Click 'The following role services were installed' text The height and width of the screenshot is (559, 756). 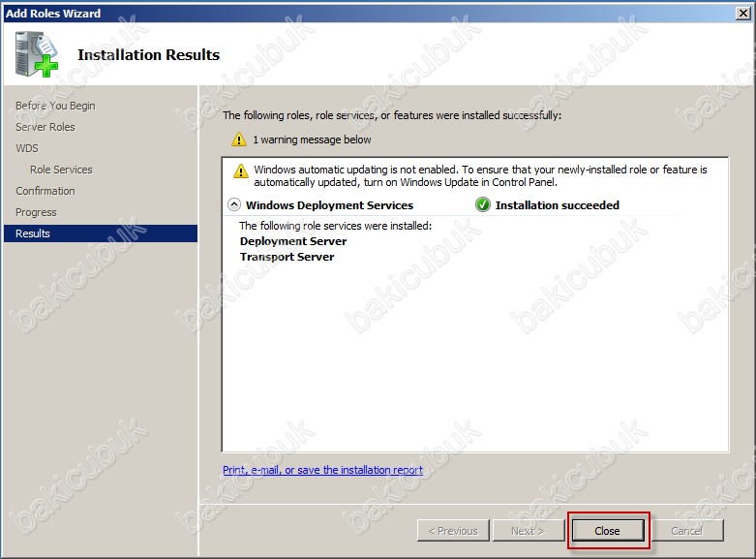click(336, 226)
